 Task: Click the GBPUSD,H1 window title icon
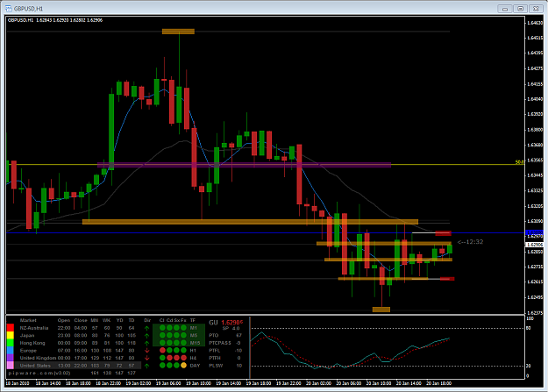[9, 9]
